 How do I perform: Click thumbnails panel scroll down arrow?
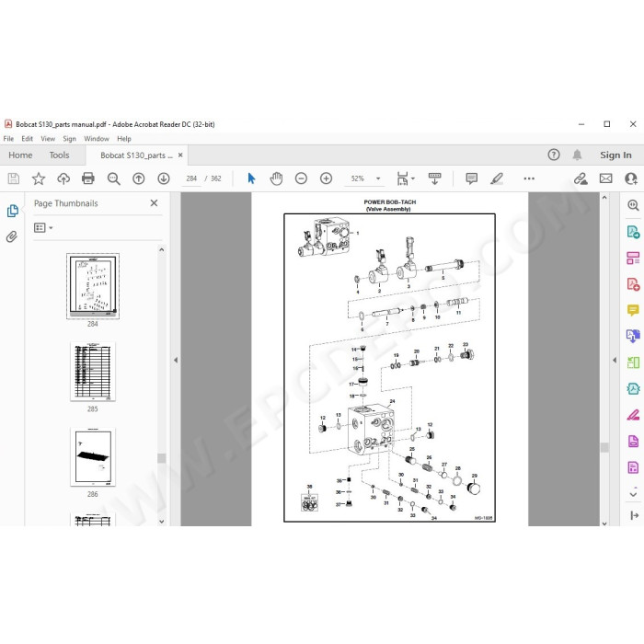[x=162, y=522]
